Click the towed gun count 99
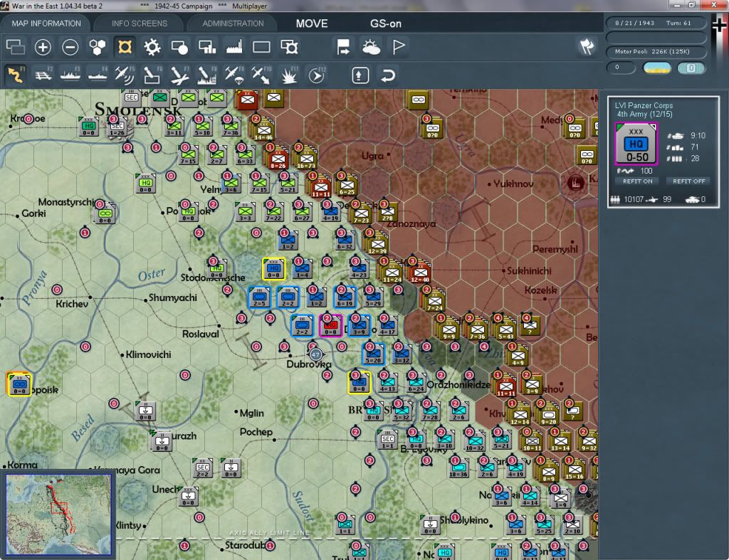This screenshot has width=729, height=560. pyautogui.click(x=667, y=199)
